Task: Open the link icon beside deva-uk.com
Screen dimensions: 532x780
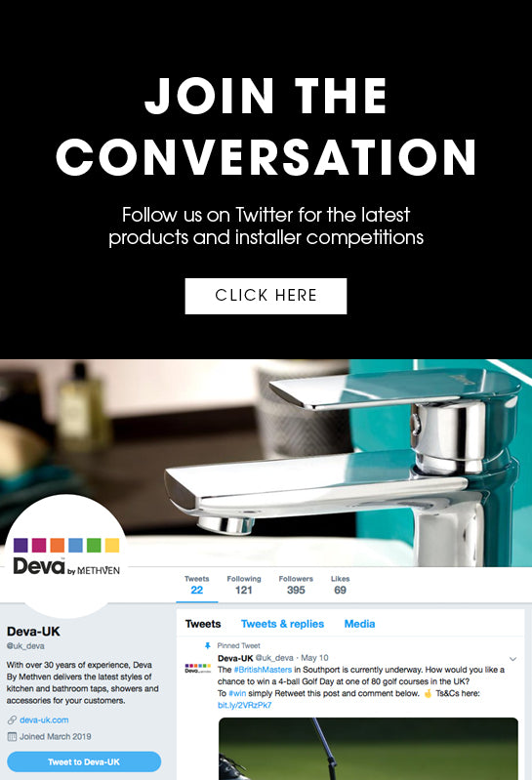Action: click(12, 719)
